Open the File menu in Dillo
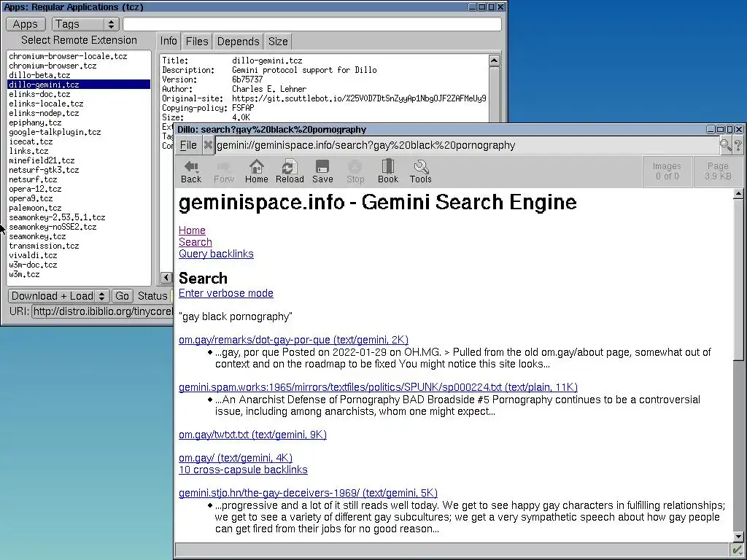Viewport: 747px width, 560px height. pos(187,145)
